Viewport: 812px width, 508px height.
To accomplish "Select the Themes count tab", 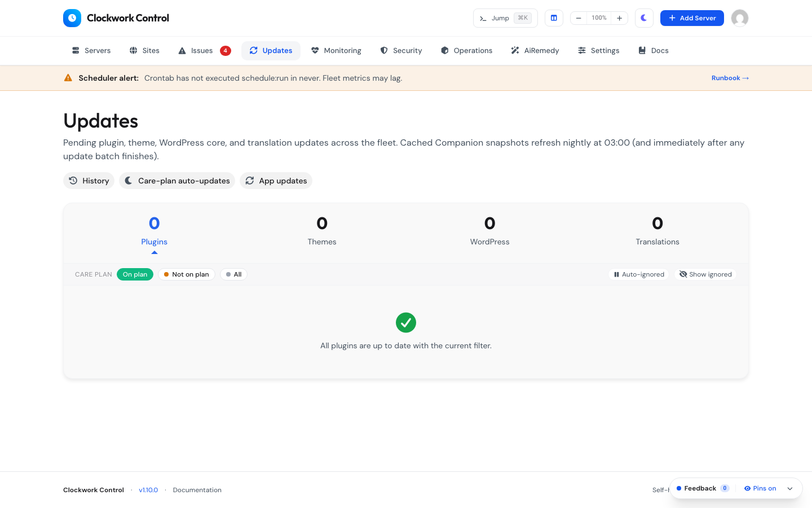I will coord(322,233).
